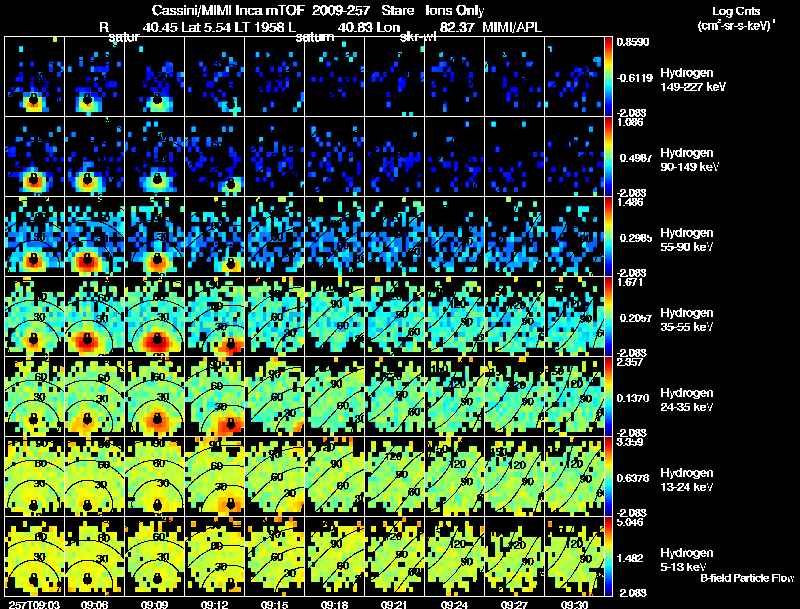Select the 'Hydrogen 90-149 keV' row label
The image size is (800, 609).
[x=690, y=160]
